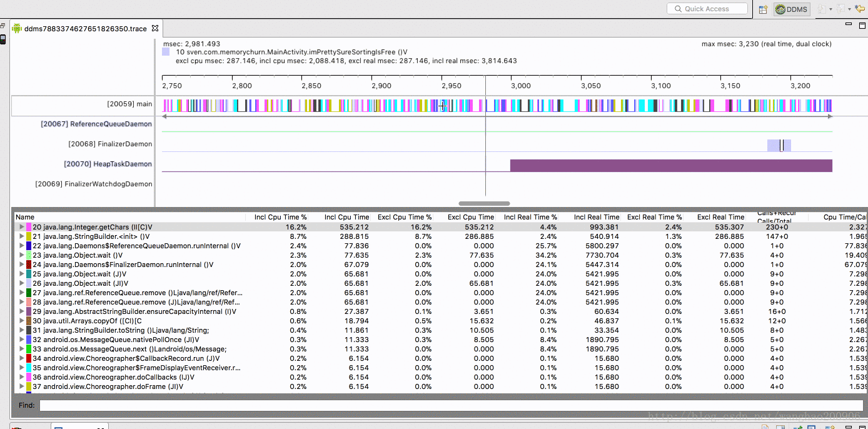
Task: Expand the StringBuilder.<init> row
Action: (21, 236)
